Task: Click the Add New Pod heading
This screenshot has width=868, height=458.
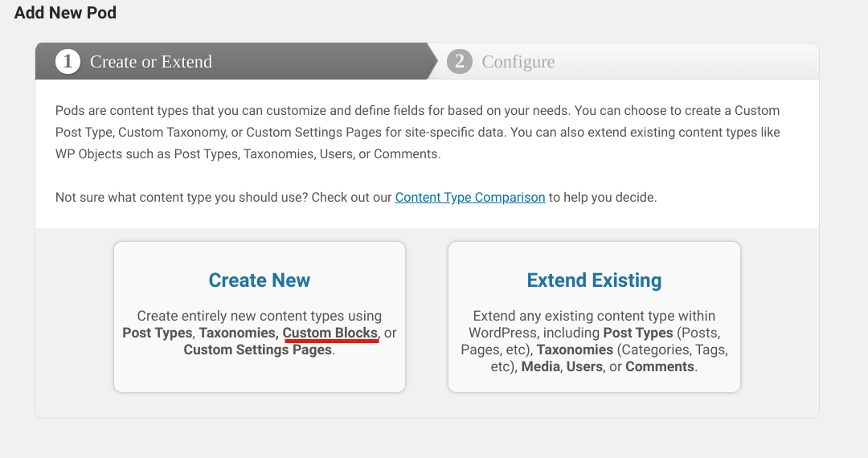Action: tap(65, 13)
